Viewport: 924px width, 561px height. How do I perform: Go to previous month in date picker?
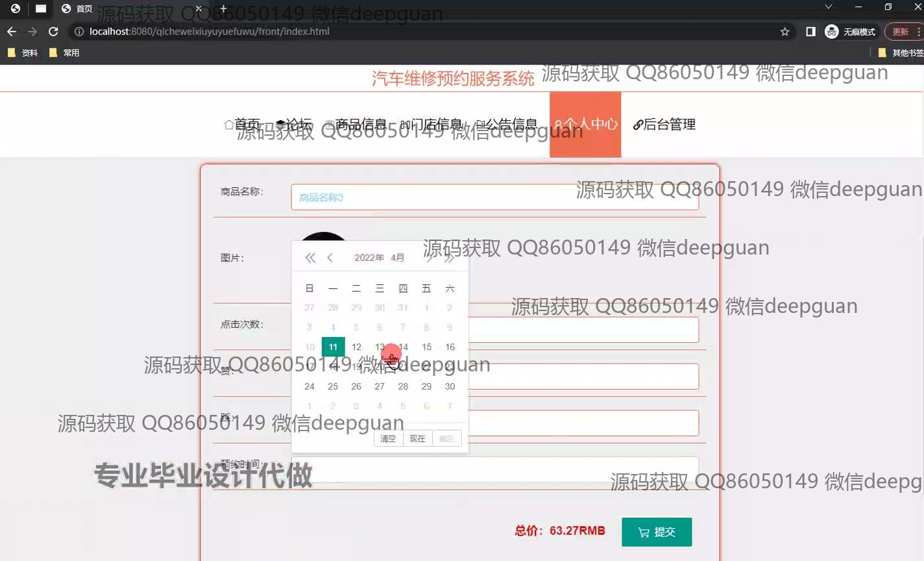pos(330,258)
